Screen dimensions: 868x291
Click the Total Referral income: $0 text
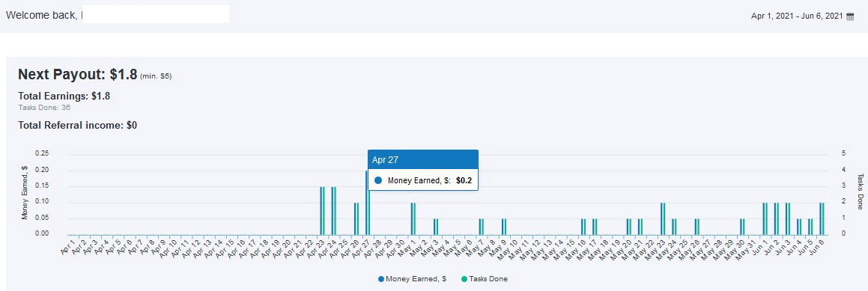click(77, 126)
